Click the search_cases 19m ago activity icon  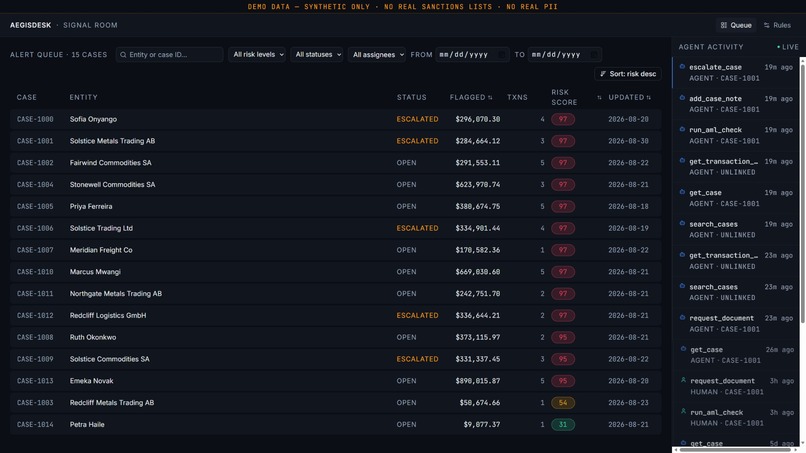(x=682, y=223)
